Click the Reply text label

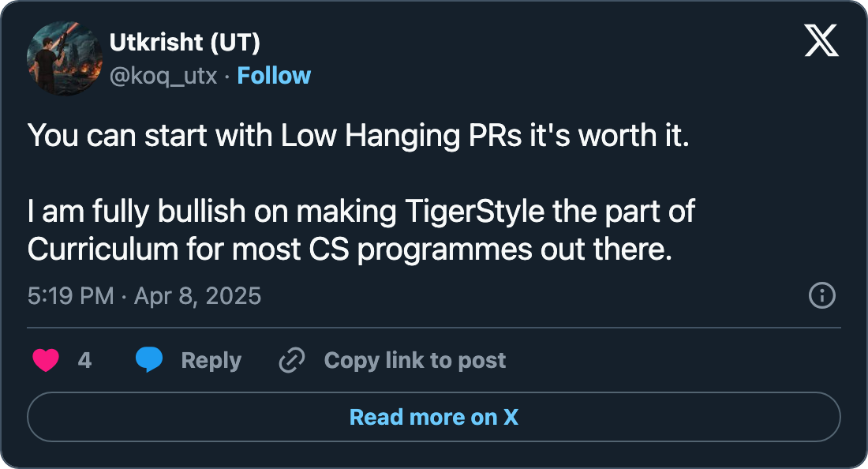click(x=211, y=361)
